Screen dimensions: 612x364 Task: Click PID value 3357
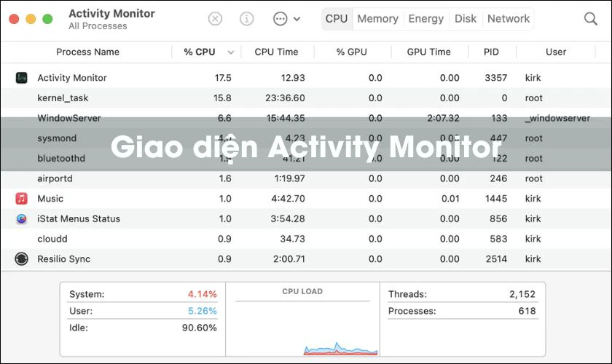tap(495, 78)
